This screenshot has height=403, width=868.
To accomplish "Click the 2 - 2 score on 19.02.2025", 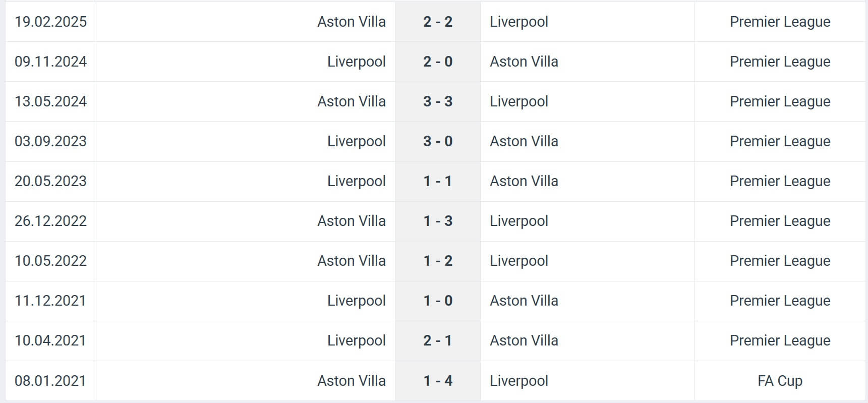I will [x=437, y=22].
